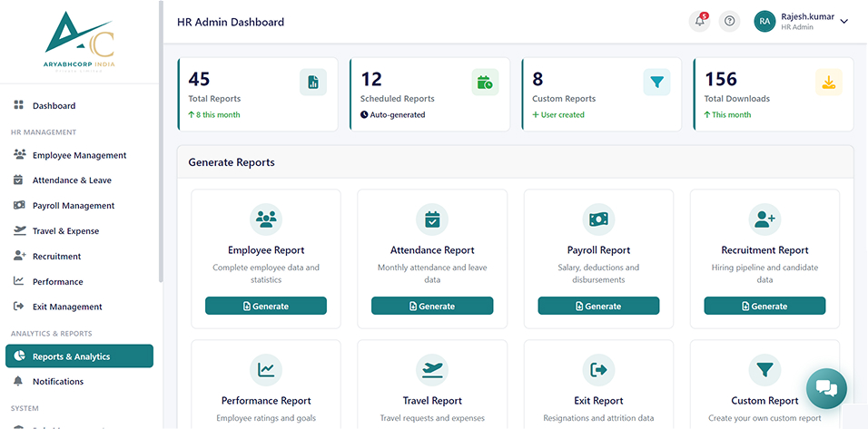Click the sidebar vertical scrollbar
Screen dimensions: 868x429
point(161,141)
